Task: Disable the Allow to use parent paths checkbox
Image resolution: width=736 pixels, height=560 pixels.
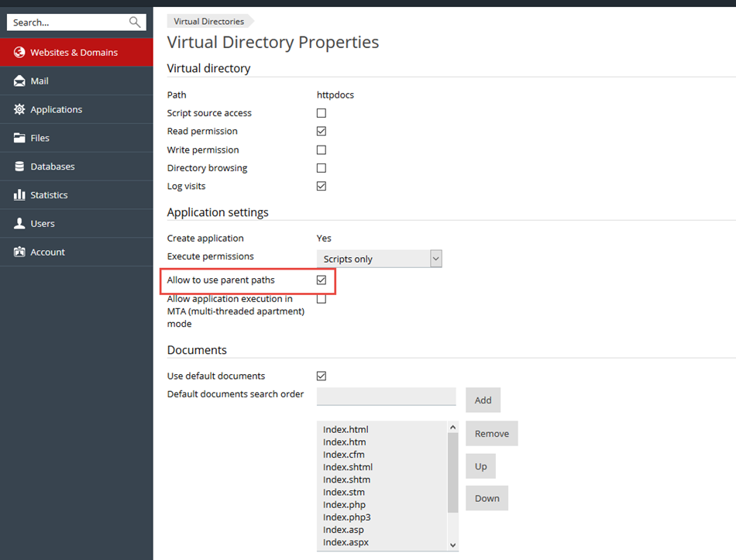Action: pyautogui.click(x=322, y=280)
